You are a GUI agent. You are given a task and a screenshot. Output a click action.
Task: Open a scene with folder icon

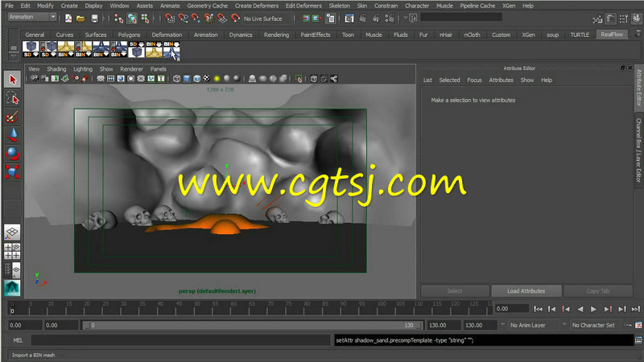point(81,19)
